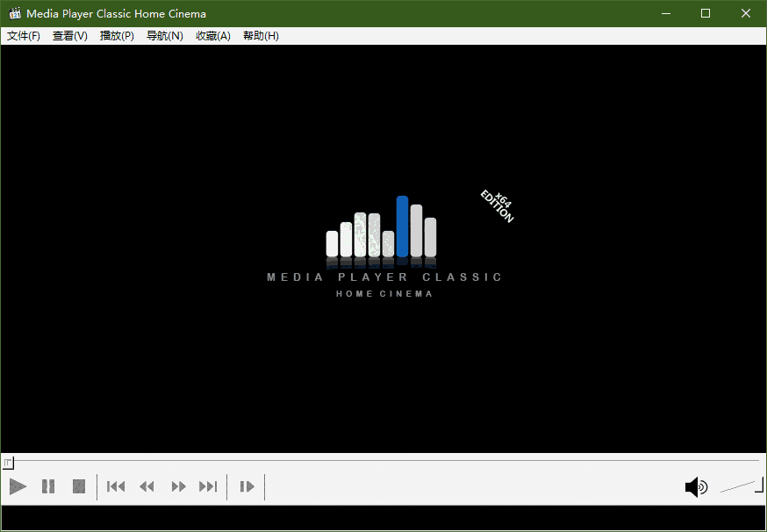Click the toolbar grip beside the seek bar
The height and width of the screenshot is (532, 767).
[7, 463]
